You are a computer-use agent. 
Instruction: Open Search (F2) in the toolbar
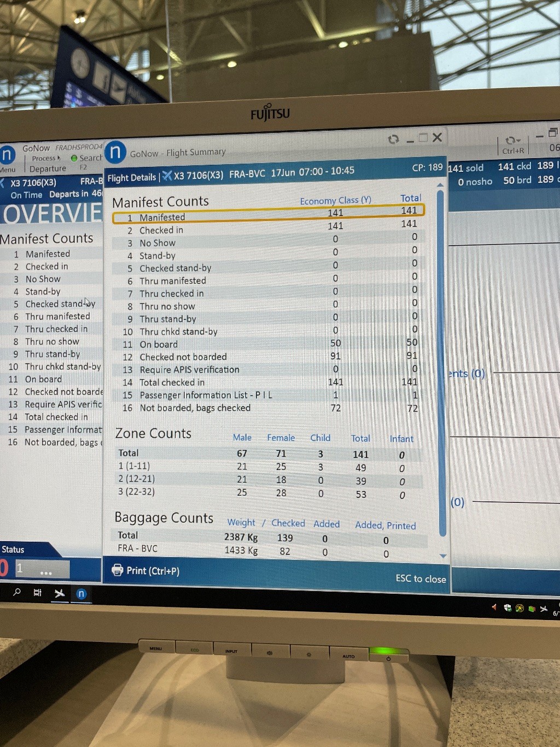pyautogui.click(x=86, y=158)
